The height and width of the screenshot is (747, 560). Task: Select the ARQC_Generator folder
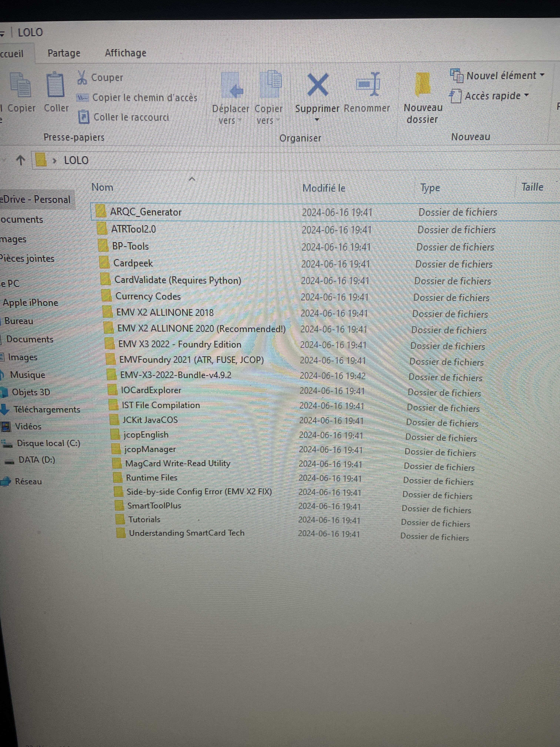point(146,212)
